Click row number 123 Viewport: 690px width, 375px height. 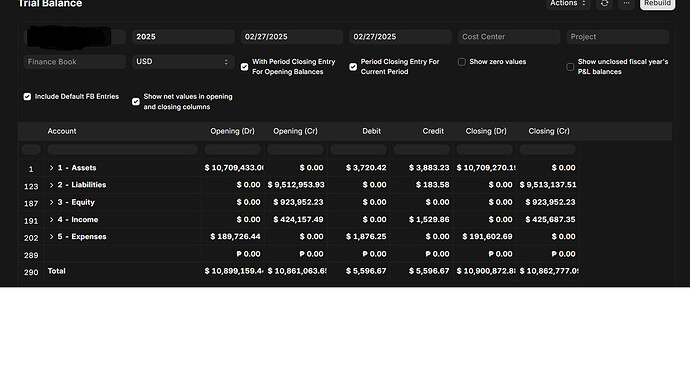pos(31,187)
